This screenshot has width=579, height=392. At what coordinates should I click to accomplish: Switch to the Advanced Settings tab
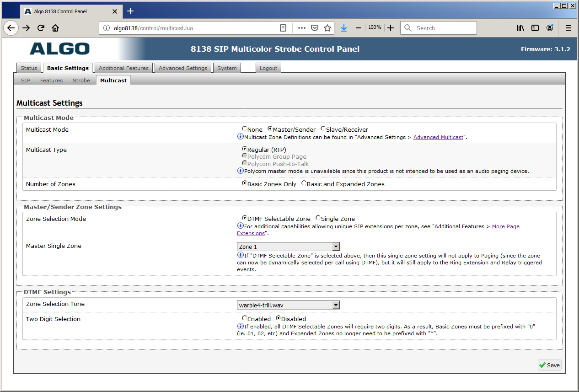[x=183, y=68]
